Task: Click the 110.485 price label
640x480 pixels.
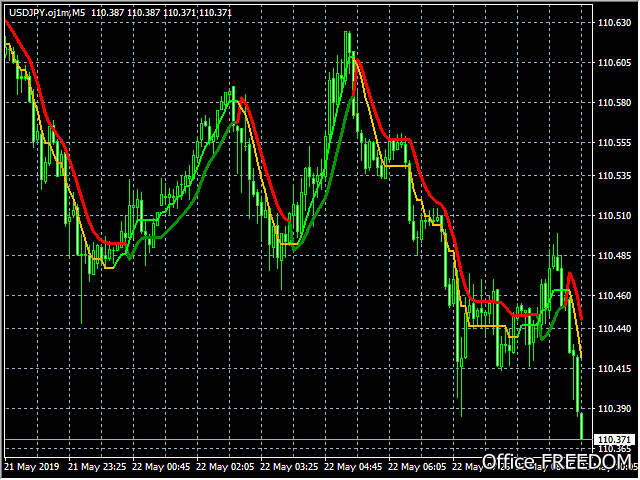Action: tap(614, 256)
